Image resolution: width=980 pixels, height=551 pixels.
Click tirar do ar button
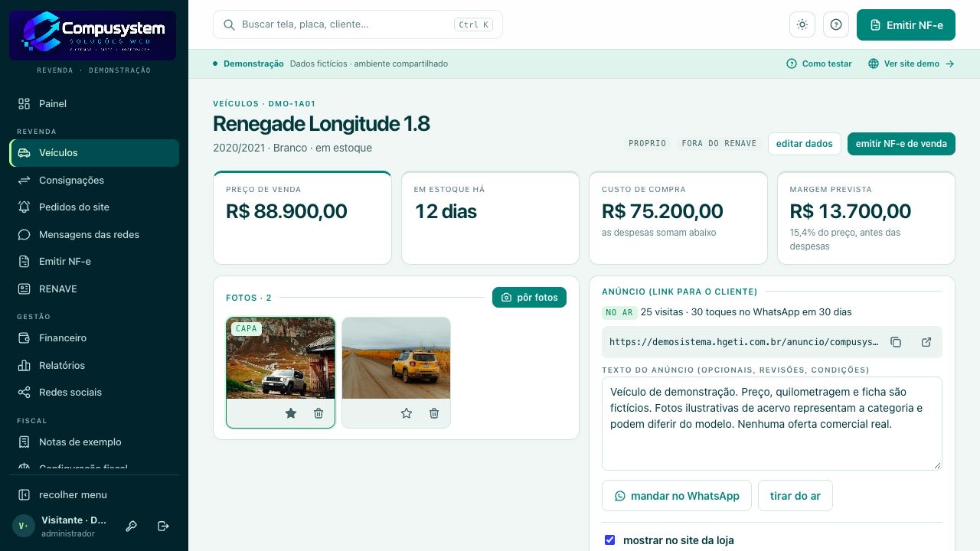coord(795,496)
